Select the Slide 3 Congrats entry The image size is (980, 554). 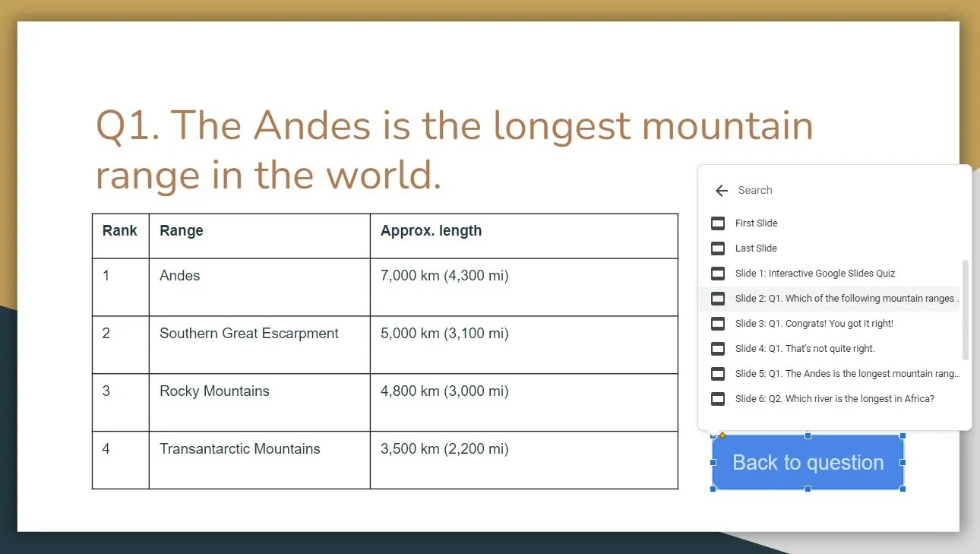coord(813,323)
